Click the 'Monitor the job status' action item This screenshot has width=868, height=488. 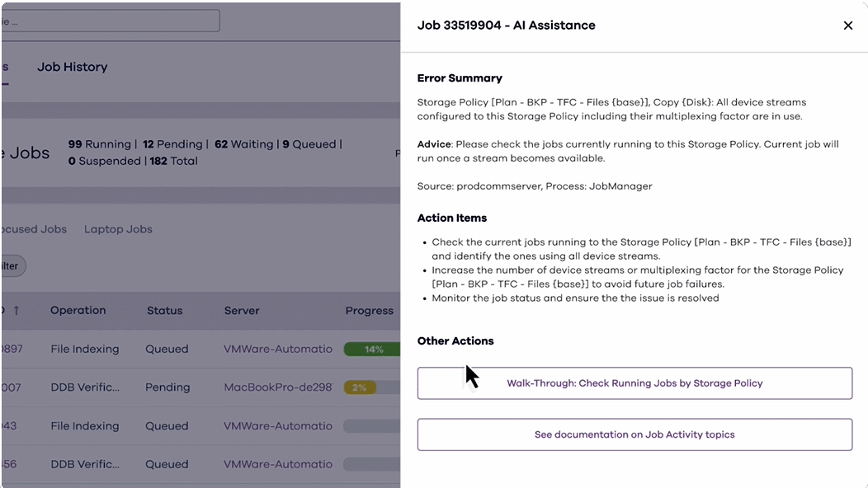575,298
